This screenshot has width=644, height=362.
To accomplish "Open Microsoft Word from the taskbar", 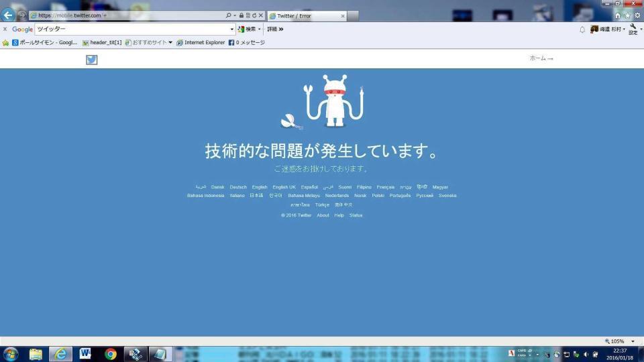I will (x=85, y=354).
